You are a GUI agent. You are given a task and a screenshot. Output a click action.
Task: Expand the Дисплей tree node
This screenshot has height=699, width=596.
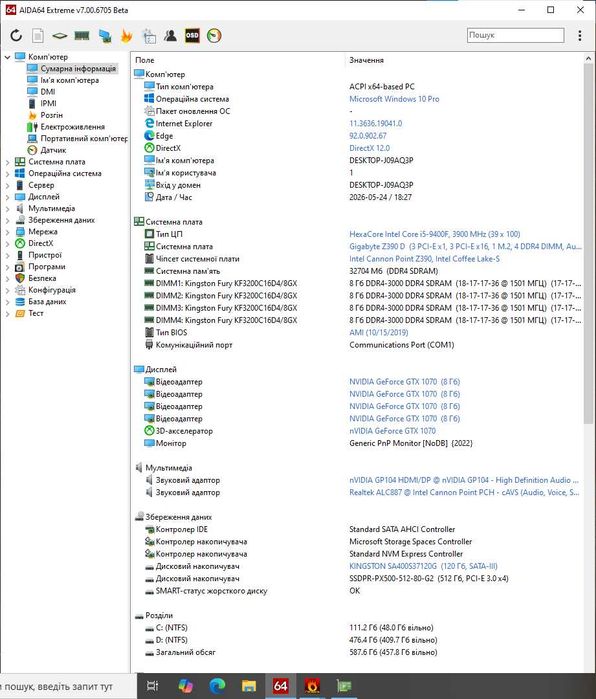point(8,197)
